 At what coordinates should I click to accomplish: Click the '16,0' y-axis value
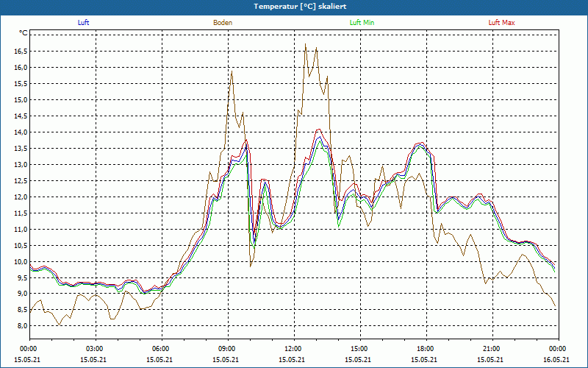click(x=21, y=68)
